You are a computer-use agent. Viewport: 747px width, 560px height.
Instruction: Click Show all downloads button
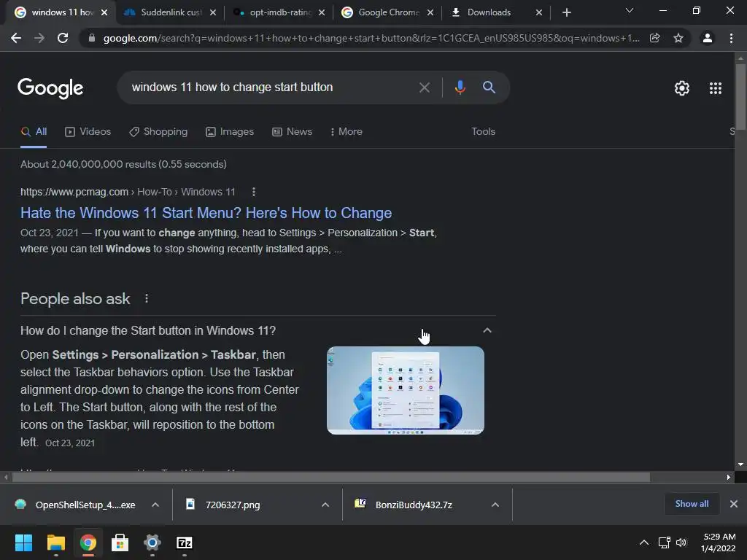click(x=692, y=504)
